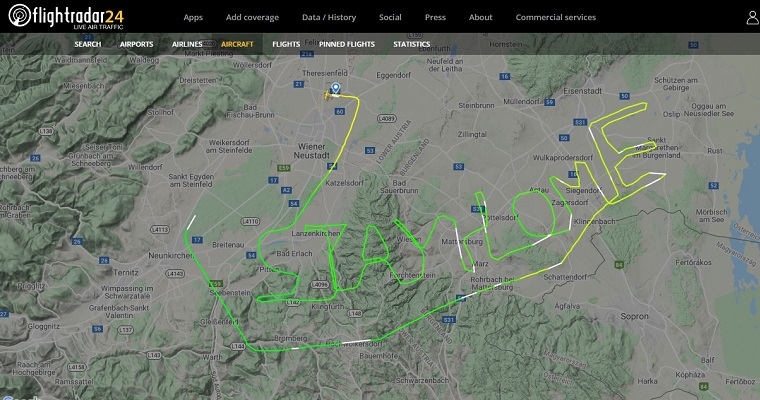760x400 pixels.
Task: Click the Bad Erlach map label
Action: pyautogui.click(x=294, y=253)
